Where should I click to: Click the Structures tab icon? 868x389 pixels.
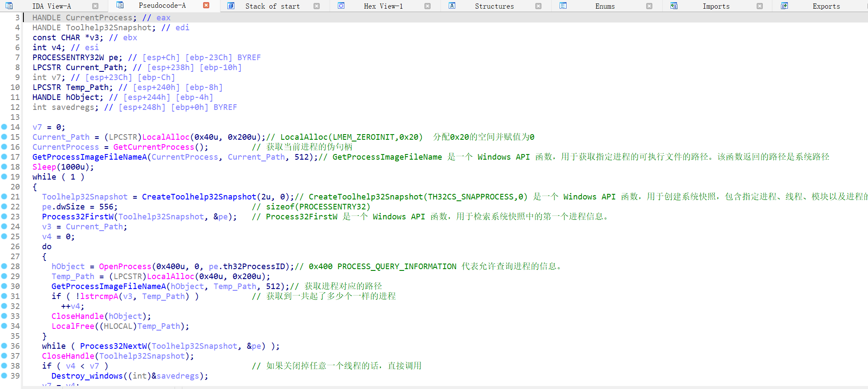pos(452,6)
